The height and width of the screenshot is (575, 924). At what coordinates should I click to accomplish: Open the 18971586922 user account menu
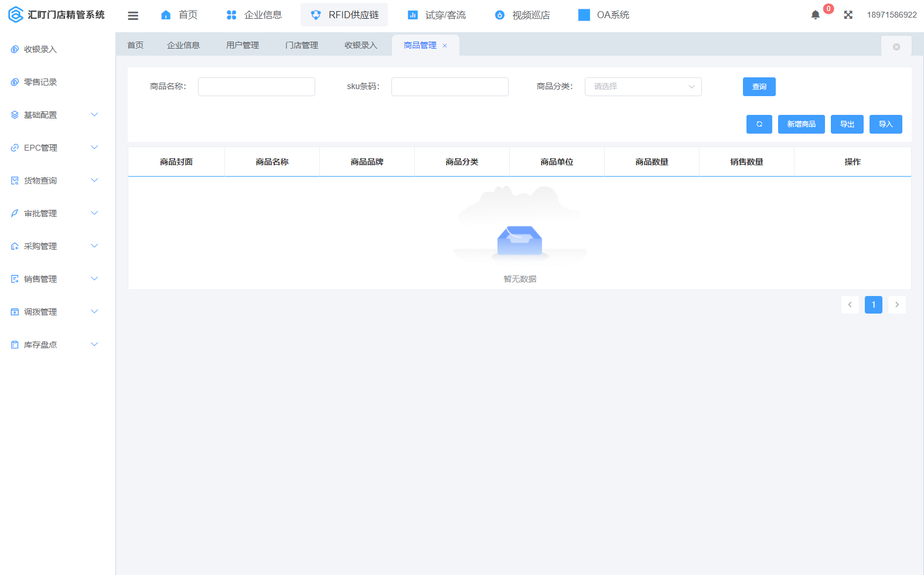coord(892,15)
